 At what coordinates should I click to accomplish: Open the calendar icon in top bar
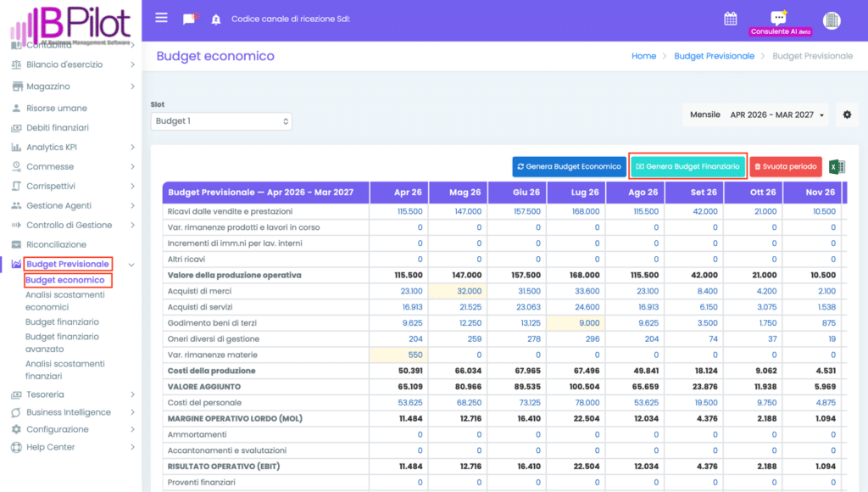coord(730,19)
